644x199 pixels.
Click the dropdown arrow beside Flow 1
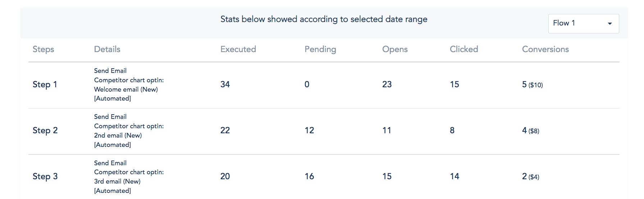[x=610, y=24]
